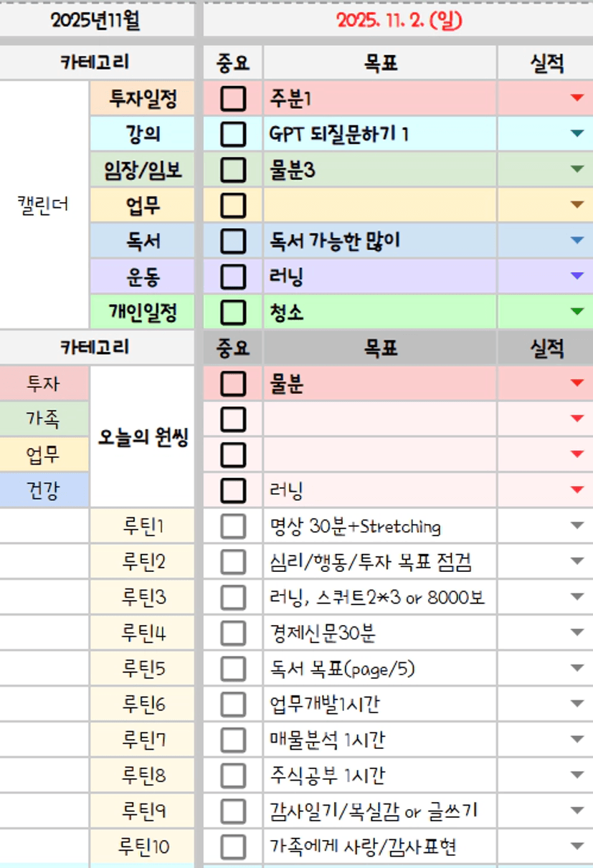Screen dimensions: 593x868
Task: Select the 캘린더 merged cell
Action: (x=44, y=206)
